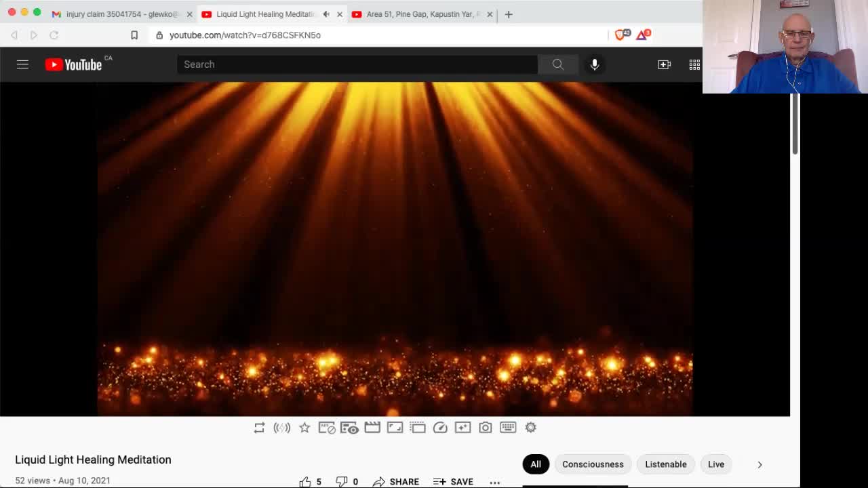This screenshot has height=488, width=868.
Task: Select the Live filter chip
Action: coord(716,464)
